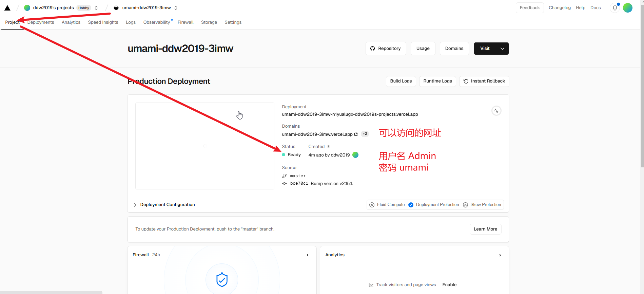Click umami-ddw2019-3imw breadcrumb name
644x294 pixels.
(147, 8)
